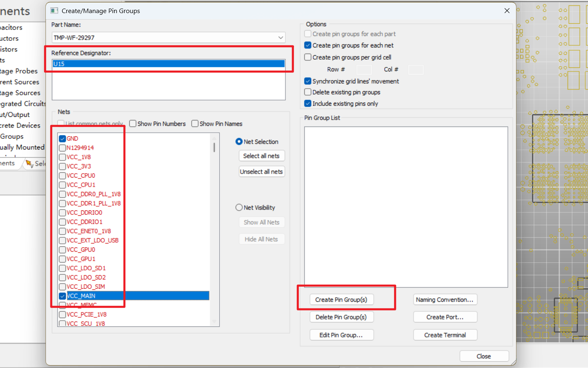This screenshot has width=588, height=368.
Task: Enable Delete existing pin groups option
Action: (x=308, y=92)
